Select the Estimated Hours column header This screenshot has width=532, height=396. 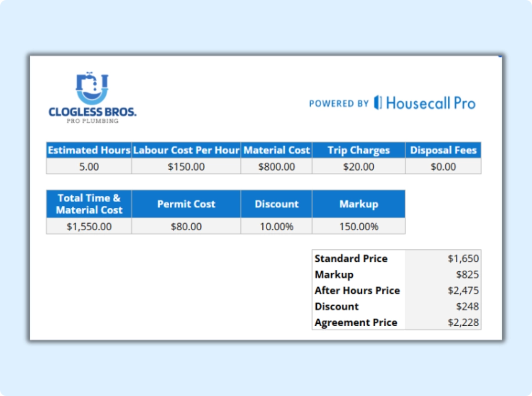pos(88,150)
